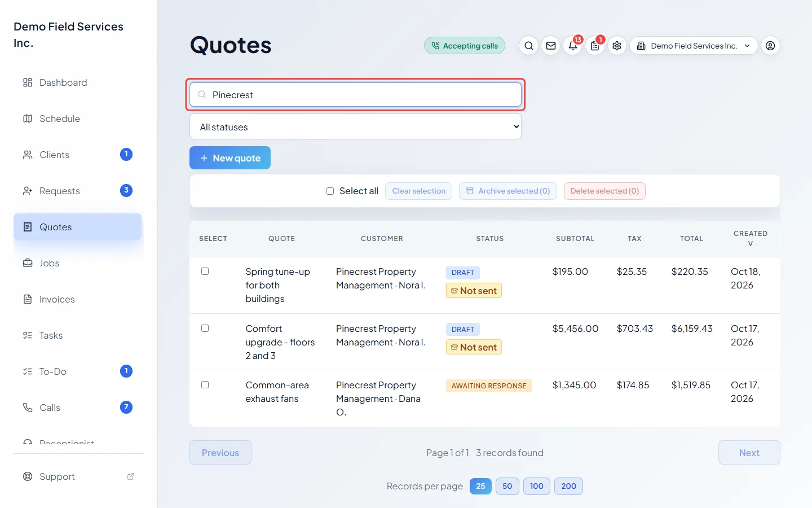
Task: Click Delete selected (0)
Action: coord(604,191)
